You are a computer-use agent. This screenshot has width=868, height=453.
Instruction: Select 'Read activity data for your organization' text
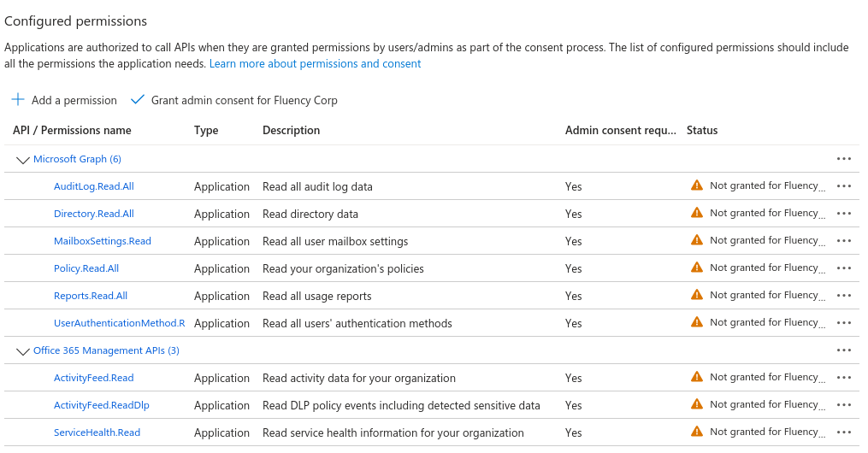coord(358,379)
